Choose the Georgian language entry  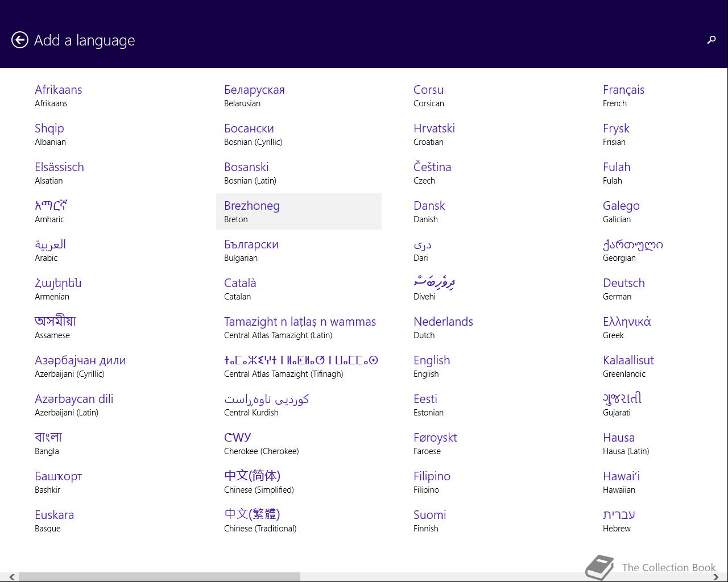661,250
